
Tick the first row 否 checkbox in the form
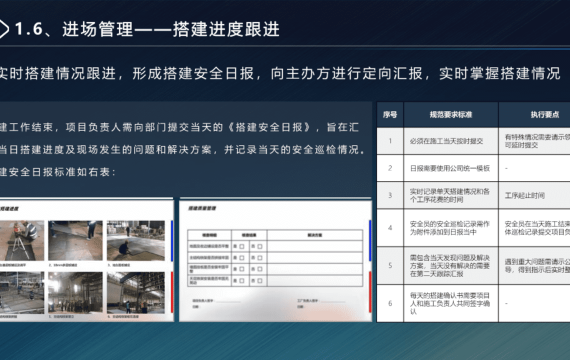[260, 247]
